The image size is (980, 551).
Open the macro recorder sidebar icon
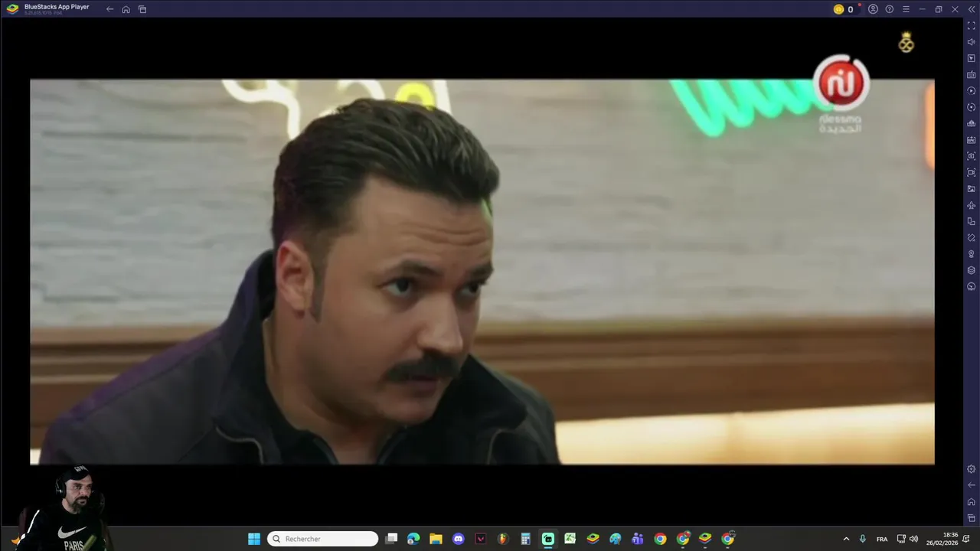[x=971, y=91]
